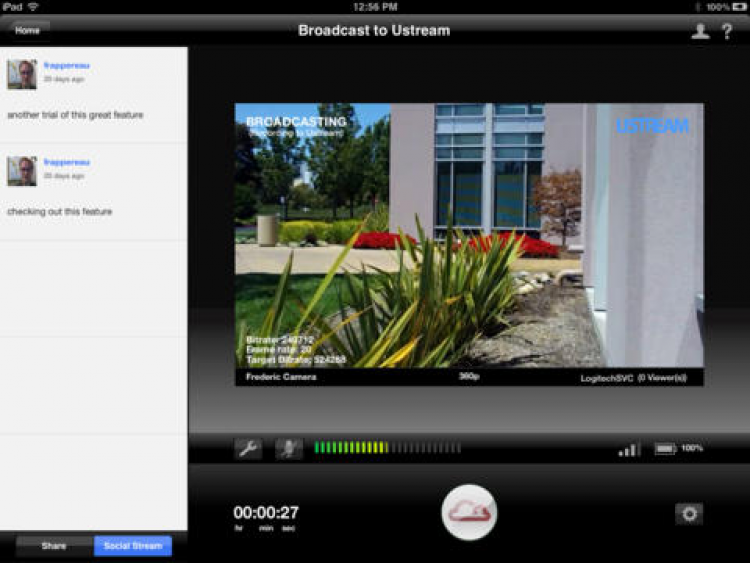Screen dimensions: 750x563
Task: Open the user account icon
Action: point(700,31)
